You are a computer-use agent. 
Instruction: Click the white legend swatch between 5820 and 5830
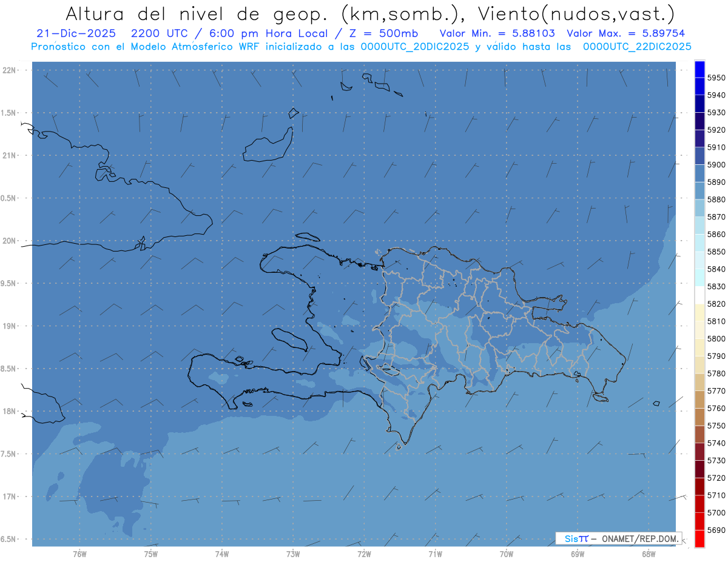click(699, 295)
